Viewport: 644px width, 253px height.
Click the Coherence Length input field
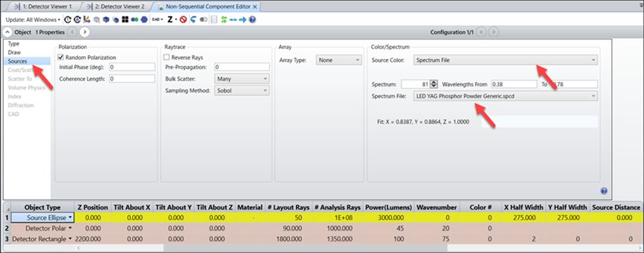click(132, 79)
